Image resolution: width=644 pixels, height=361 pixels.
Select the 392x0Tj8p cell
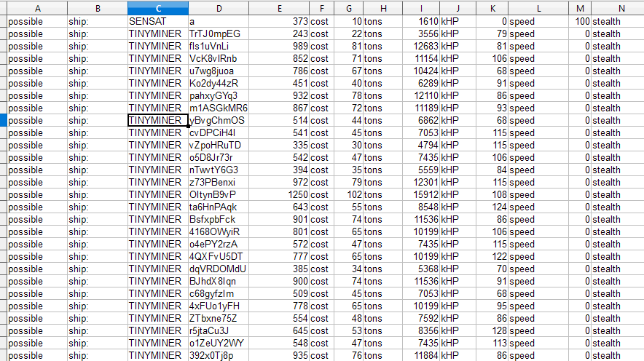tap(219, 355)
